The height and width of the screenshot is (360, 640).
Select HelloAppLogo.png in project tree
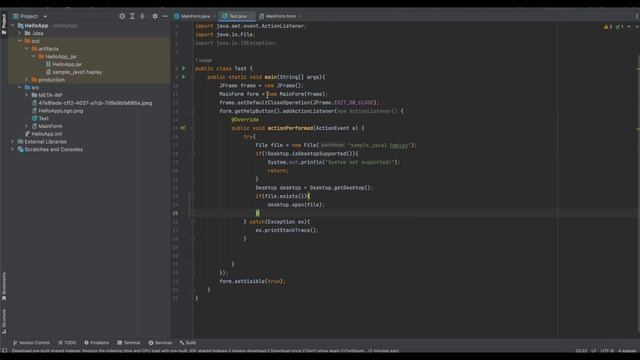coord(60,111)
